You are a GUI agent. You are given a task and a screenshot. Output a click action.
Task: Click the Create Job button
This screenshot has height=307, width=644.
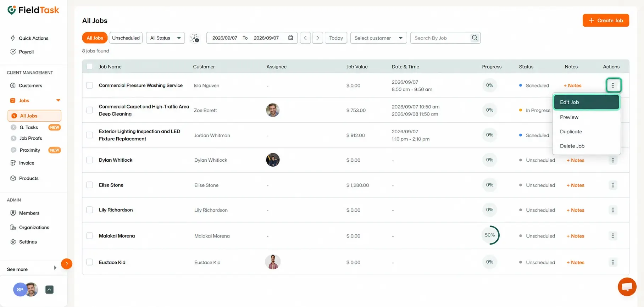click(606, 21)
